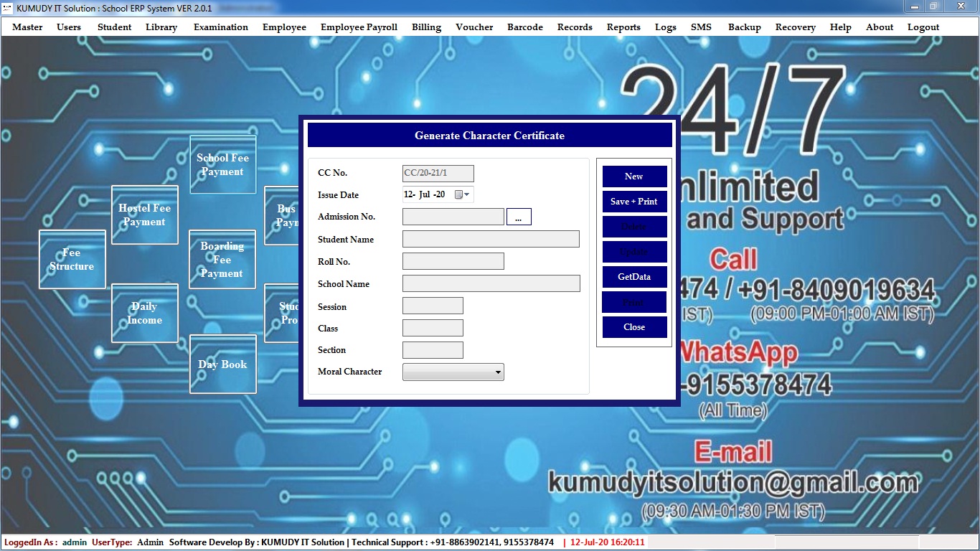
Task: Open the Backup menu
Action: 744,27
